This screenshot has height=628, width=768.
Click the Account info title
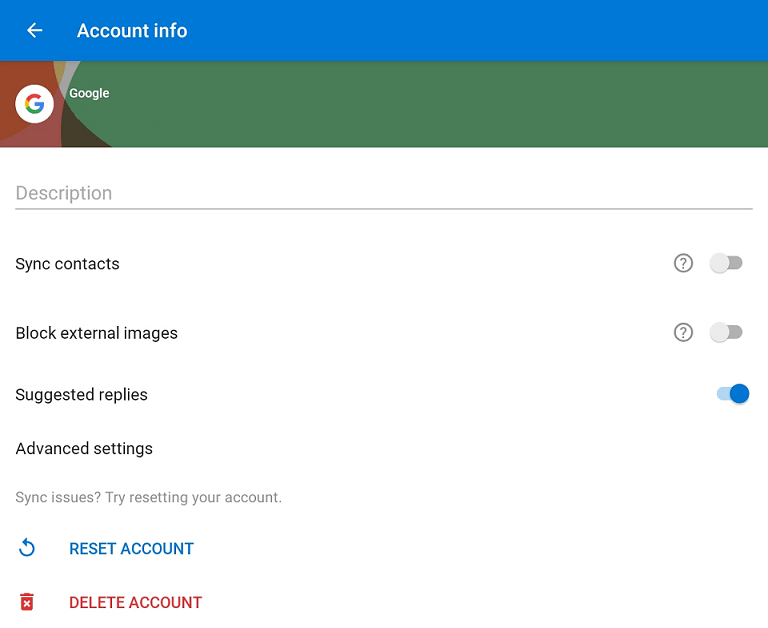132,31
